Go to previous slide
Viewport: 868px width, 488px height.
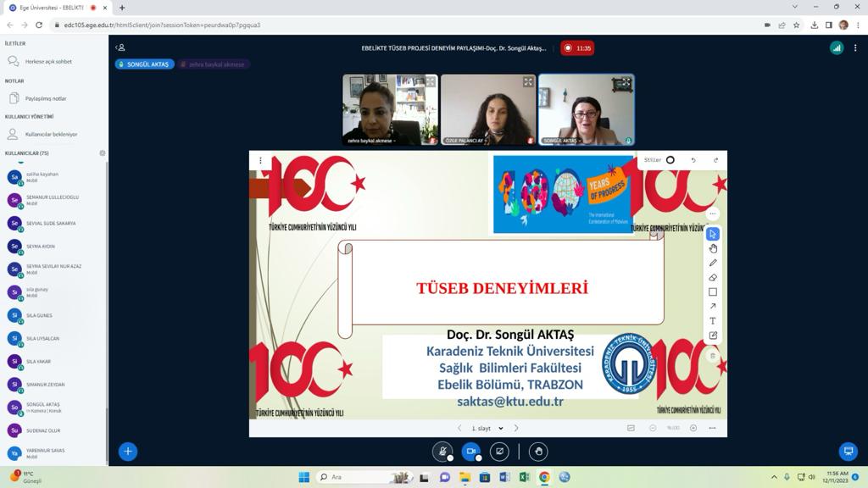coord(459,428)
